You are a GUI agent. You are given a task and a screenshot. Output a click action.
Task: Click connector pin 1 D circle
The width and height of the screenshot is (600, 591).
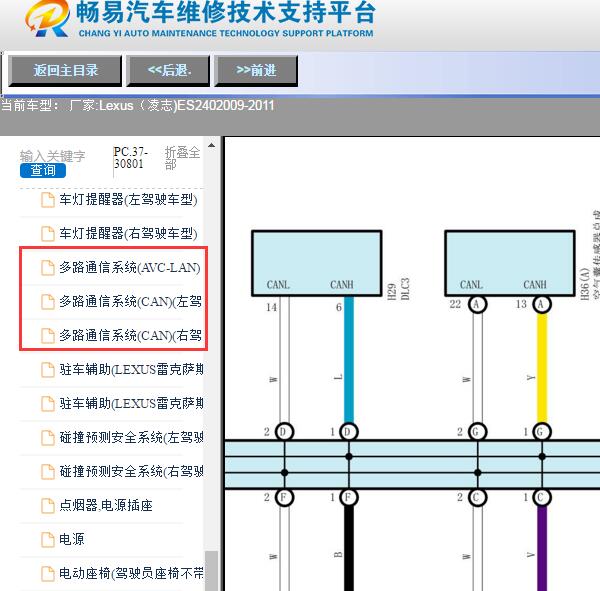click(x=349, y=432)
